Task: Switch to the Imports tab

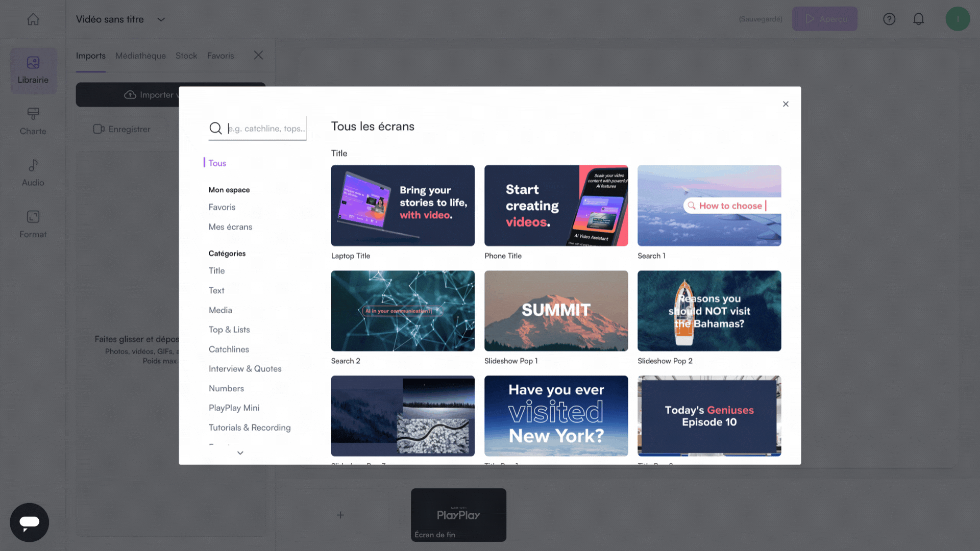Action: coord(91,56)
